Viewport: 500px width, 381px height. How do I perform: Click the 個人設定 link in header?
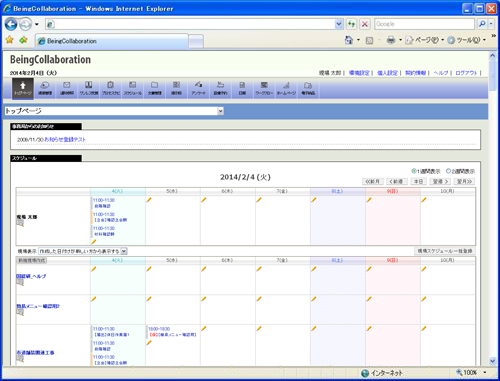coord(387,73)
